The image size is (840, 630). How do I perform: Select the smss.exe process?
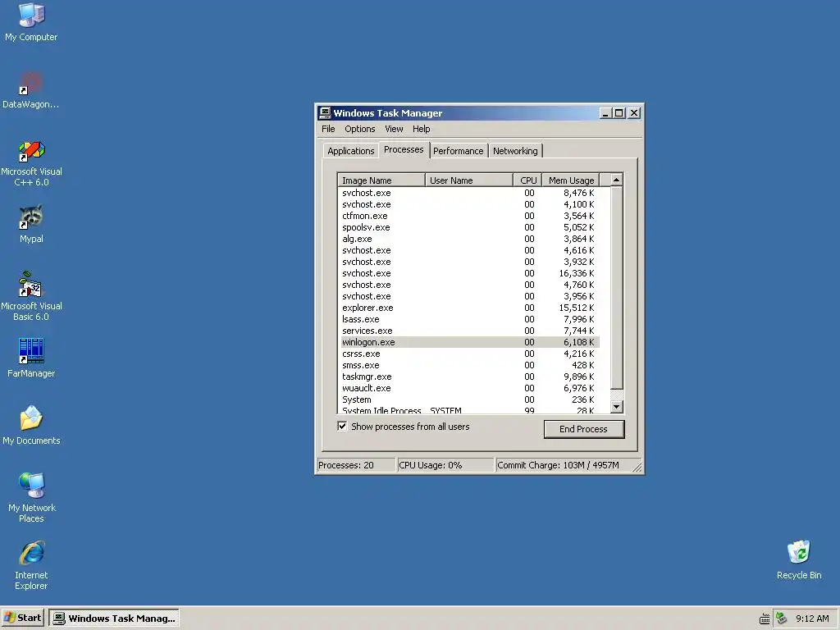(x=469, y=365)
